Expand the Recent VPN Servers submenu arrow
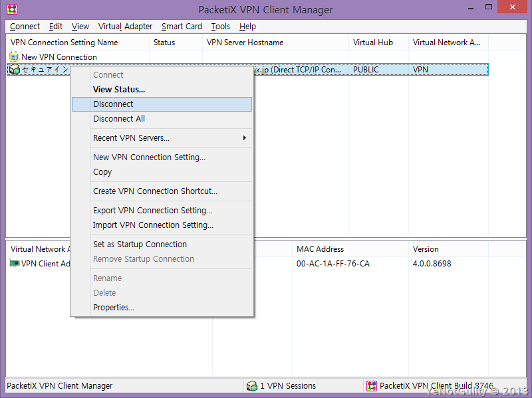The width and height of the screenshot is (532, 398). [244, 138]
